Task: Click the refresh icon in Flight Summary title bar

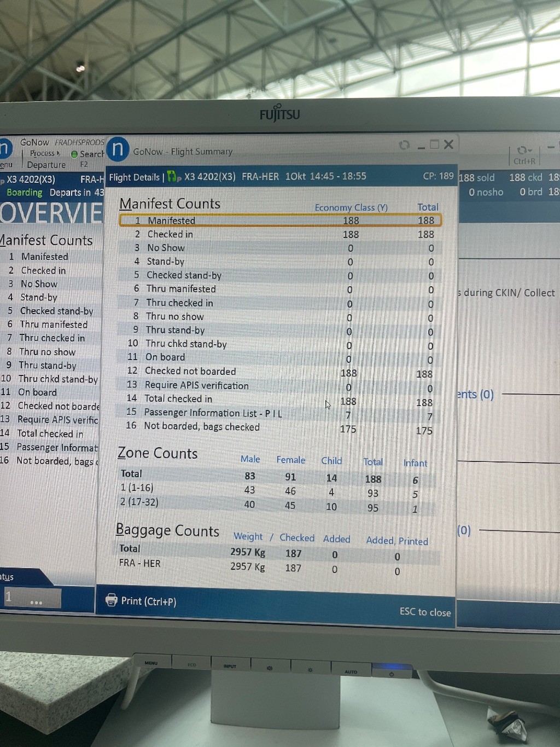Action: pyautogui.click(x=404, y=145)
